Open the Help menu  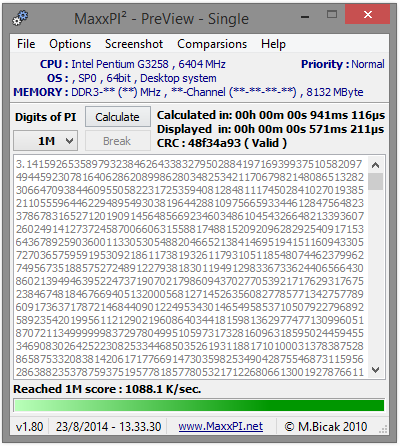(x=273, y=44)
